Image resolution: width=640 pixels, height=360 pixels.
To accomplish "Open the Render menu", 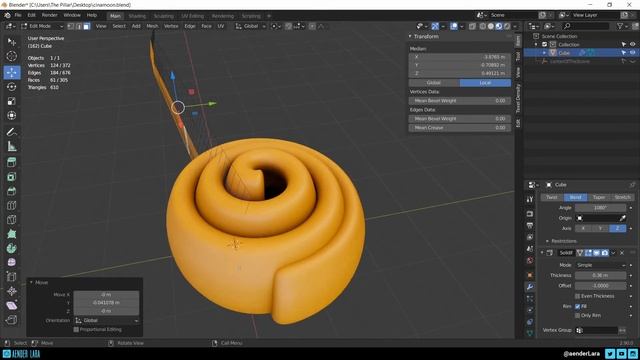I will [50, 15].
